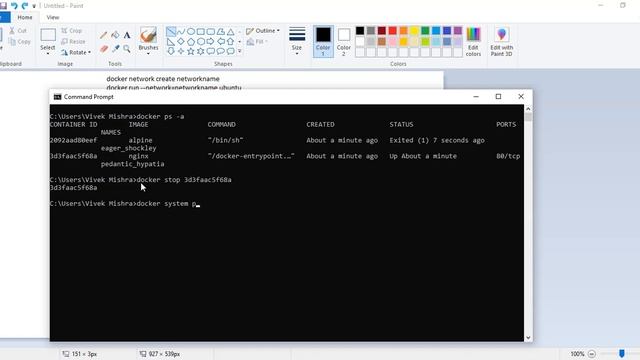Image resolution: width=640 pixels, height=360 pixels.
Task: Click the Cut button
Action: [18, 31]
